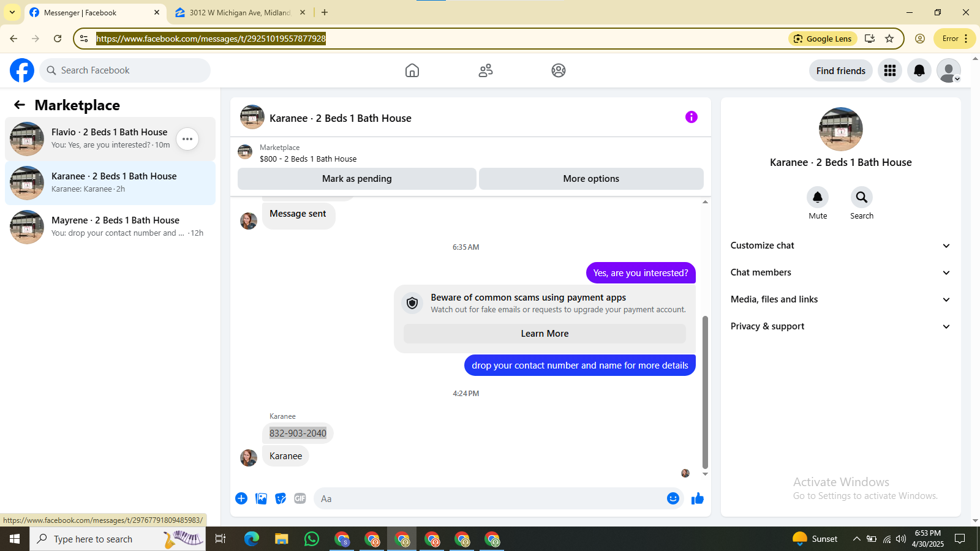
Task: Open Task View on the taskbar
Action: tap(221, 539)
